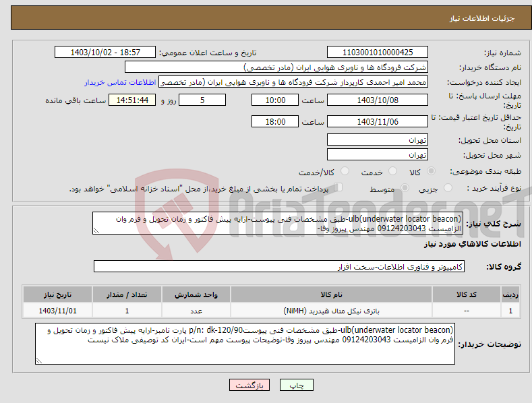This screenshot has width=532, height=403.
Task: Click the remaining time field 14:51:44
Action: [x=132, y=100]
